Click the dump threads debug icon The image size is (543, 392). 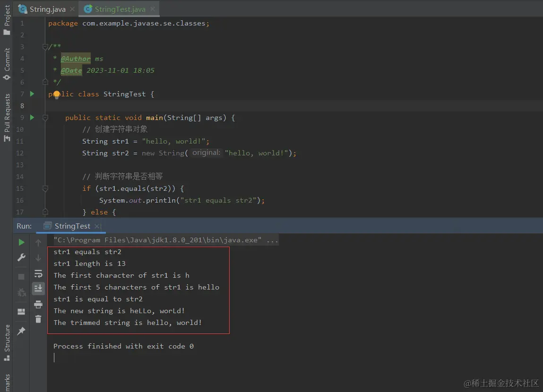coord(21,293)
